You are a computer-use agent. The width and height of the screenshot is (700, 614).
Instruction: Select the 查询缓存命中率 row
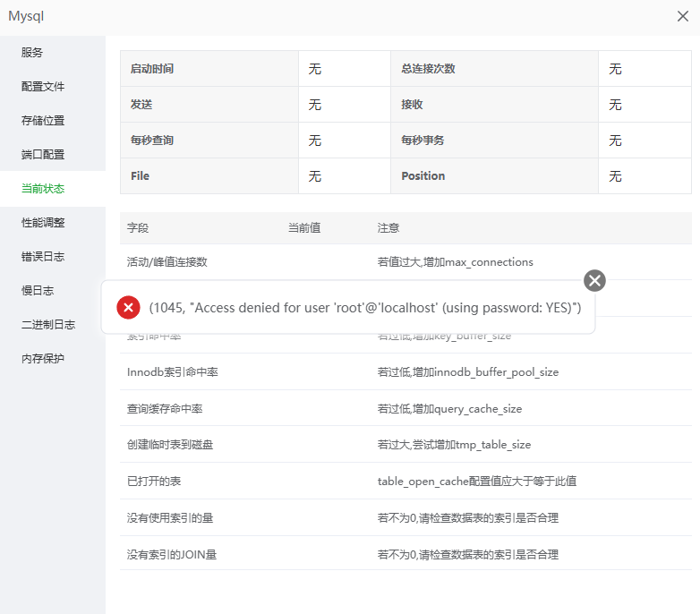(165, 409)
